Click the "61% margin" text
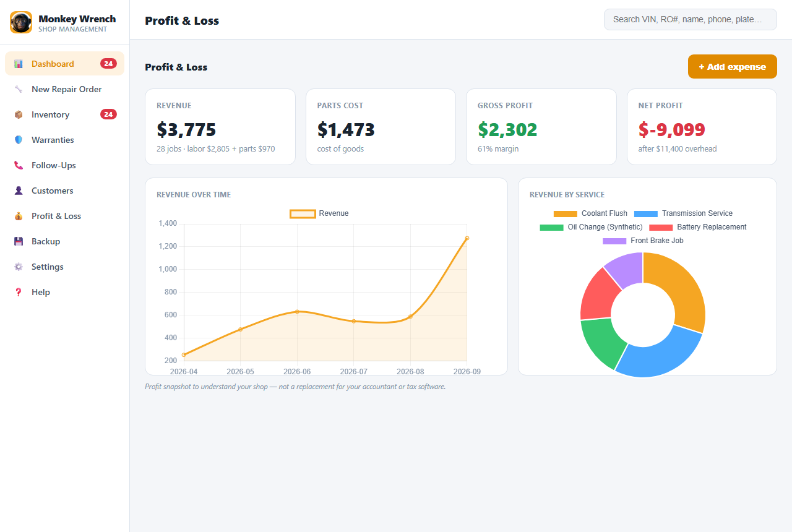The height and width of the screenshot is (532, 792). tap(498, 149)
